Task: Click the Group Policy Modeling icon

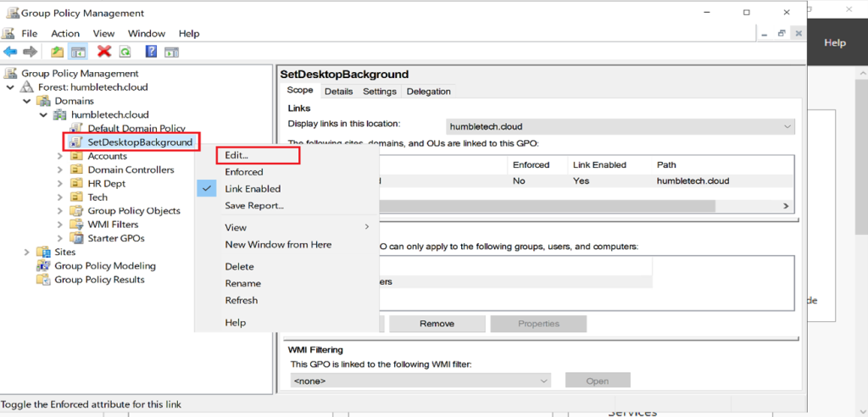Action: point(43,266)
